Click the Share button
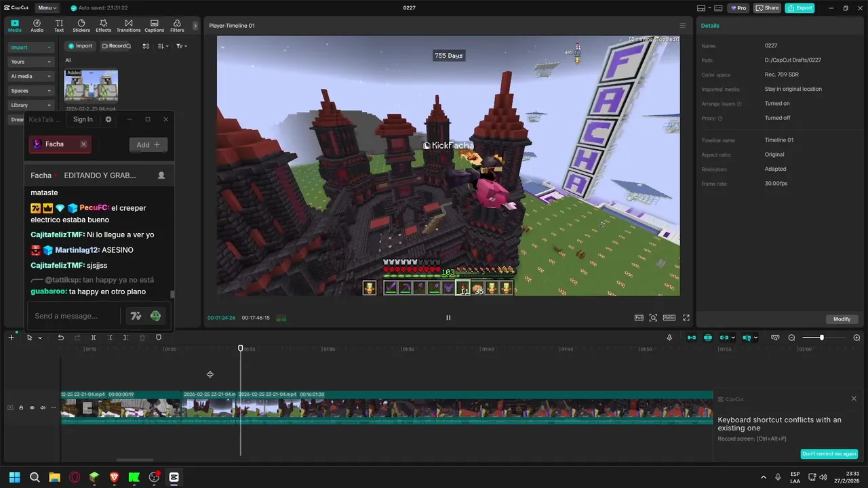The width and height of the screenshot is (868, 488). coord(767,8)
